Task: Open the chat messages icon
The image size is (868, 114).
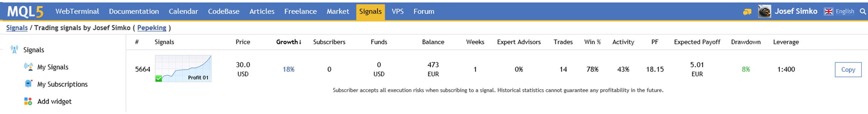Action: click(x=747, y=12)
